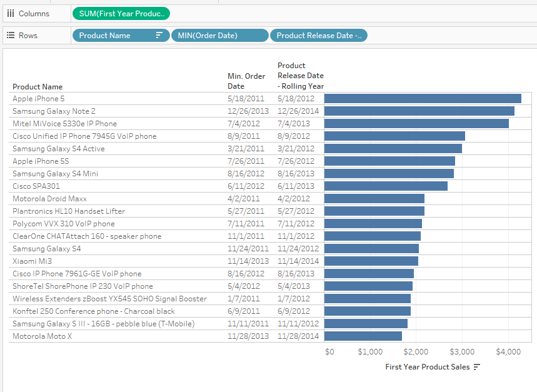Select the Product Release Date pill on Rows
The height and width of the screenshot is (392, 537).
point(318,36)
